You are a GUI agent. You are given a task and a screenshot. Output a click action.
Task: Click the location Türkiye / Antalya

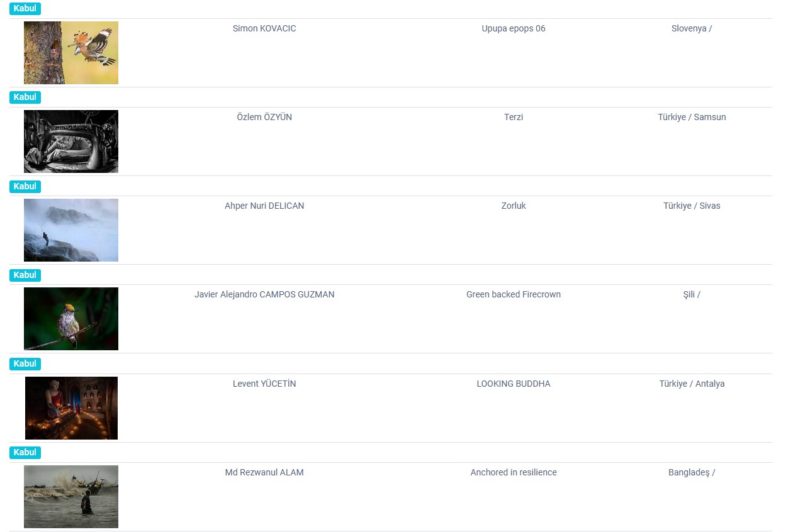692,384
